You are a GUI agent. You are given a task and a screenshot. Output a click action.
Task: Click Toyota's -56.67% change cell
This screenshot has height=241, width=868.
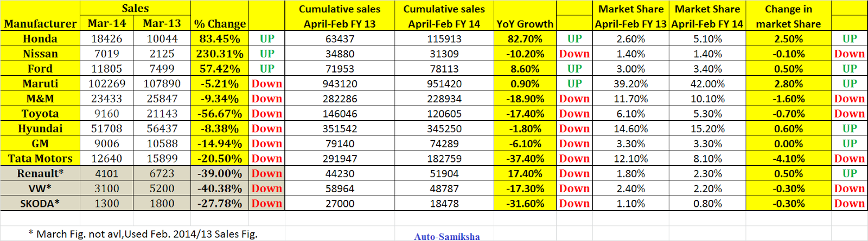[x=220, y=114]
